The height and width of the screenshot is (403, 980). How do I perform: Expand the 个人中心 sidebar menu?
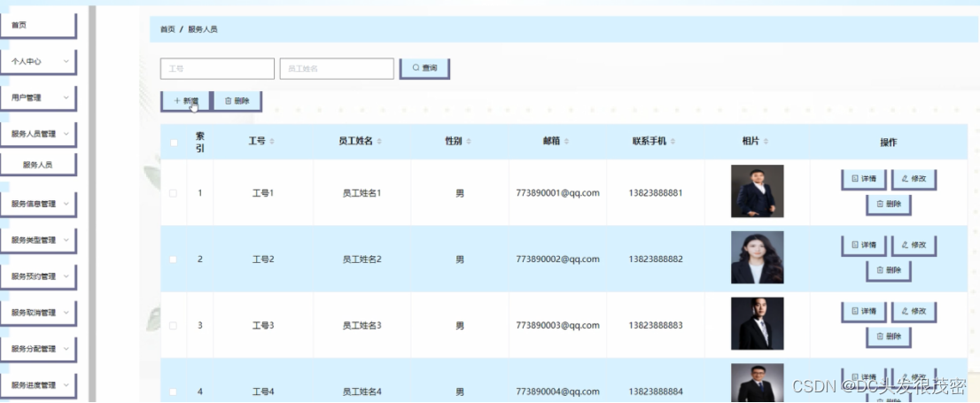37,62
